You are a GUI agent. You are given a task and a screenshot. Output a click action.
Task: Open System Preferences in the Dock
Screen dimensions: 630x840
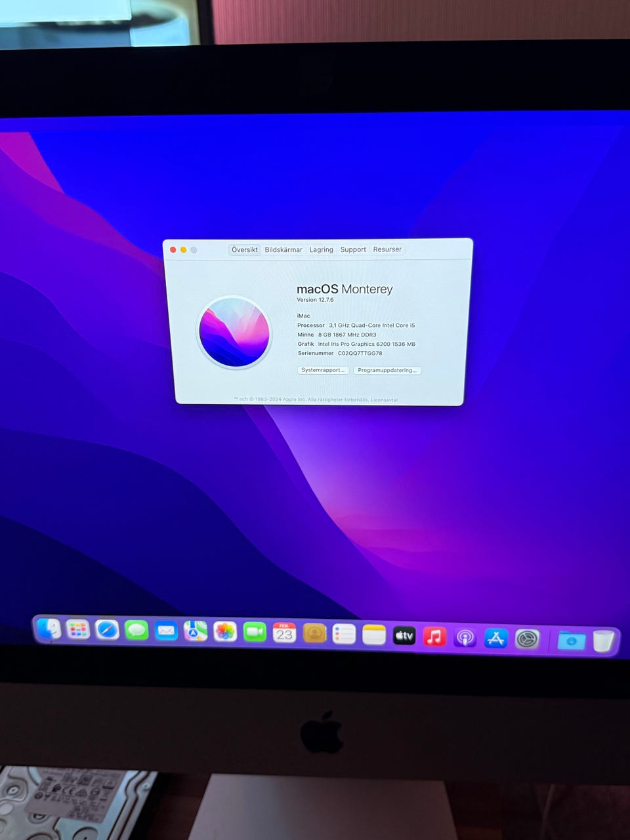click(527, 638)
